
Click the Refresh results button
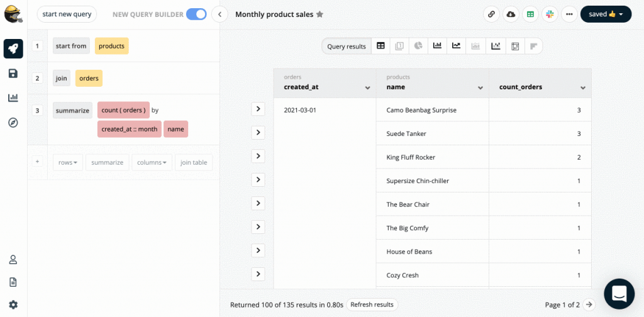pyautogui.click(x=372, y=304)
